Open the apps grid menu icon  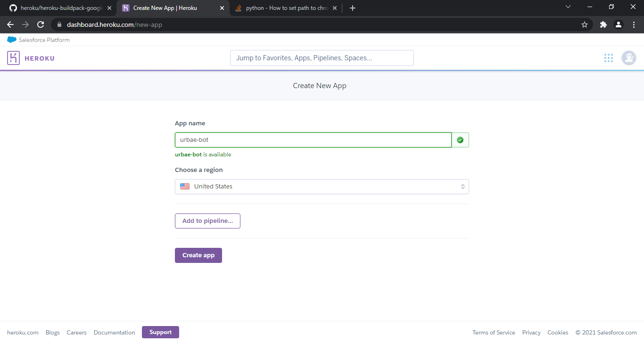click(x=609, y=58)
